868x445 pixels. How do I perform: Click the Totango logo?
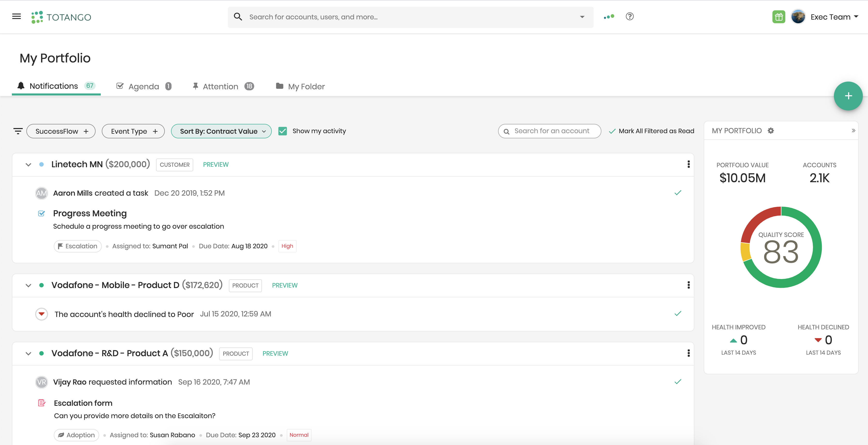coord(61,17)
